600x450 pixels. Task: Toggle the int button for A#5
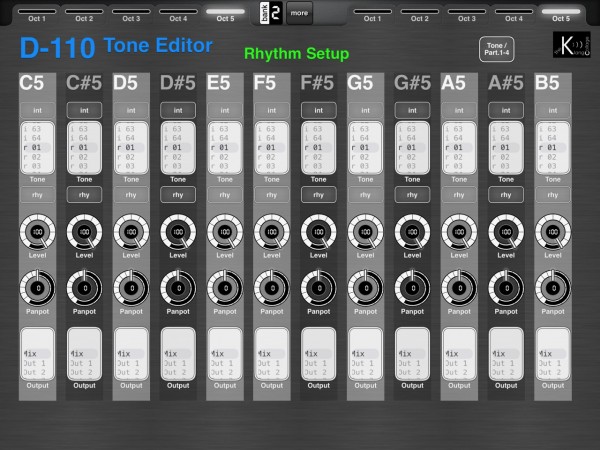click(x=506, y=110)
